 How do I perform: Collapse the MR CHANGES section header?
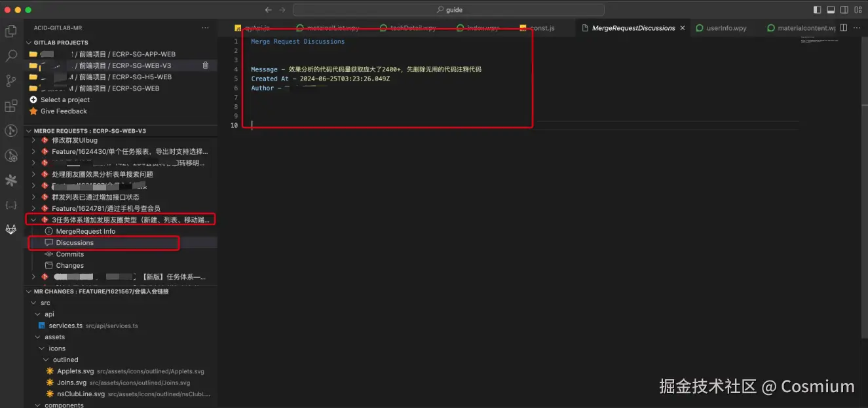(29, 291)
